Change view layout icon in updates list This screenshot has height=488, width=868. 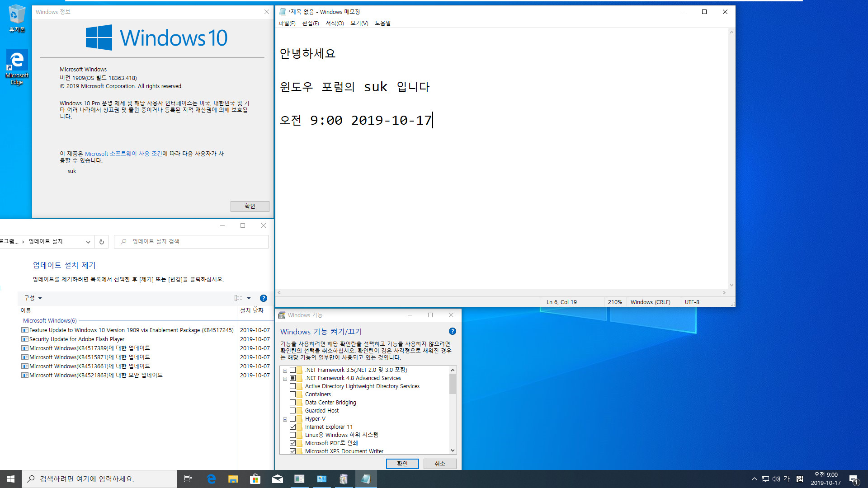click(x=238, y=298)
